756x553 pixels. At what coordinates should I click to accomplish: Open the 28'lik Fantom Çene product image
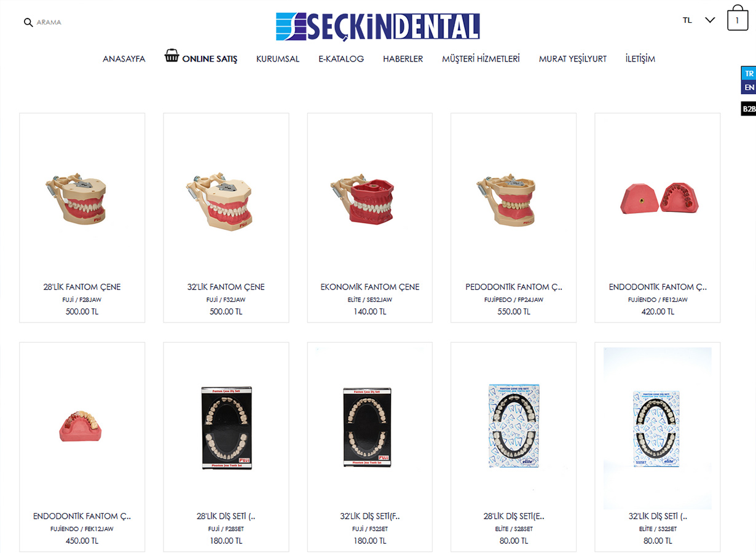tap(77, 197)
